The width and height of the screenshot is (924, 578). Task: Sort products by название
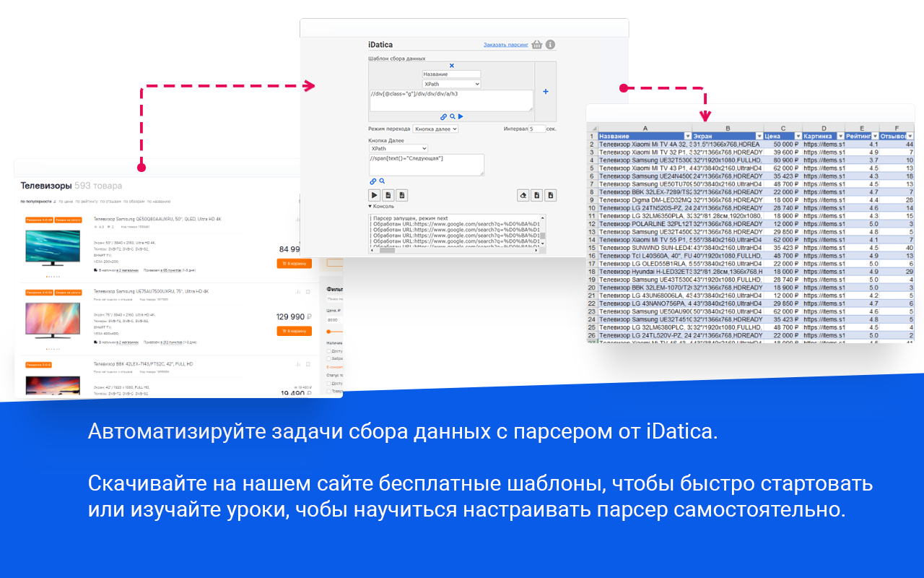pyautogui.click(x=159, y=202)
